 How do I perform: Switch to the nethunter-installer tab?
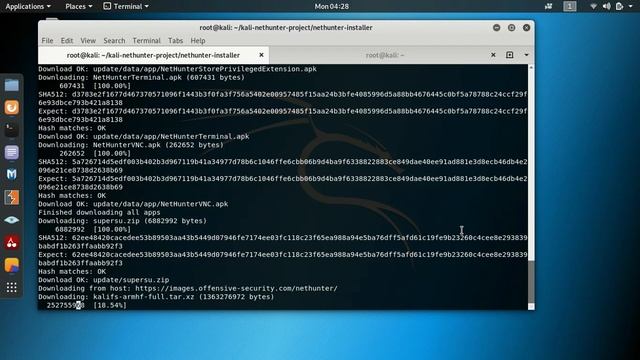(x=153, y=55)
